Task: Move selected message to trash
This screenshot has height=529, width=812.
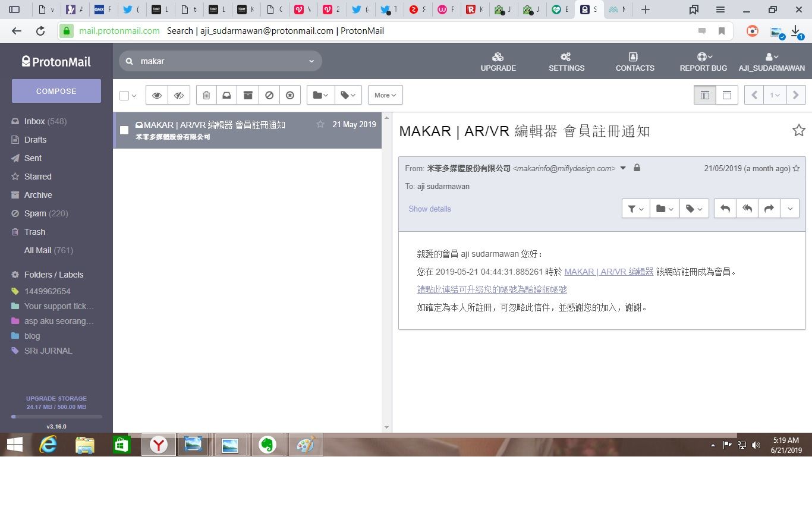Action: [x=206, y=95]
